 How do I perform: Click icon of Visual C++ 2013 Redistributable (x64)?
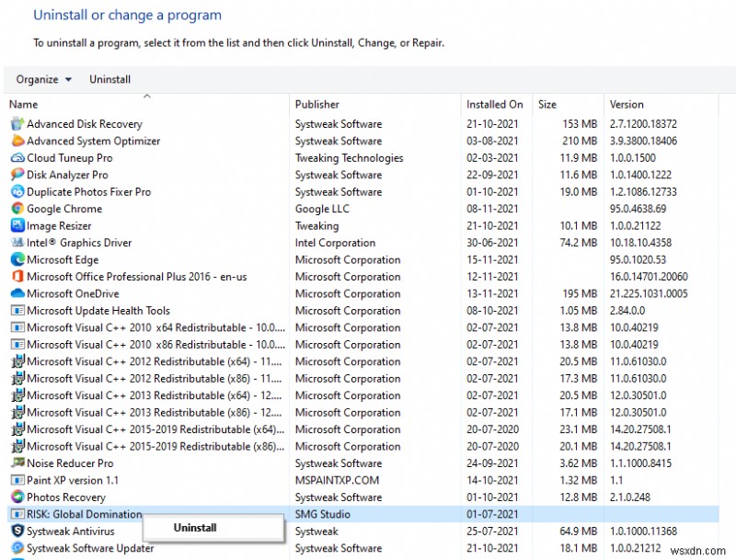(17, 395)
